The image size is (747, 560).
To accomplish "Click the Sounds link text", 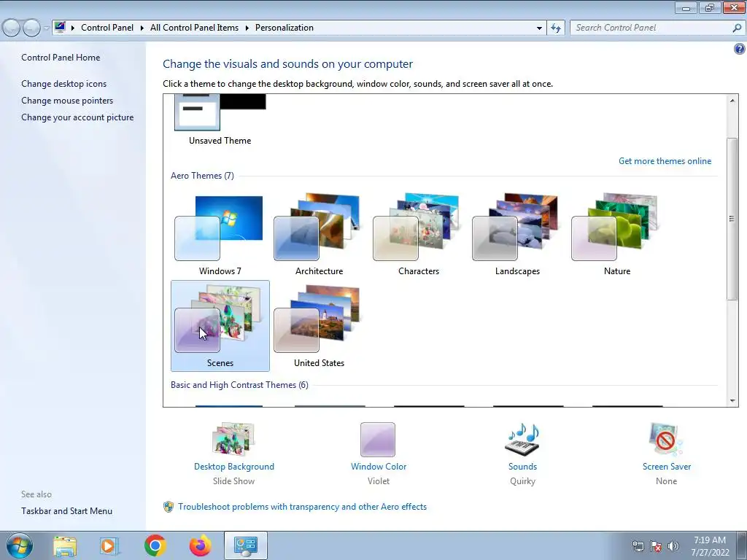I will (x=522, y=467).
